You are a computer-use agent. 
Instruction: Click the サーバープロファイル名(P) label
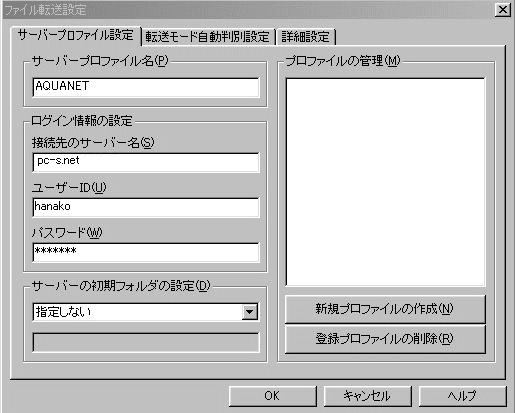[x=100, y=61]
